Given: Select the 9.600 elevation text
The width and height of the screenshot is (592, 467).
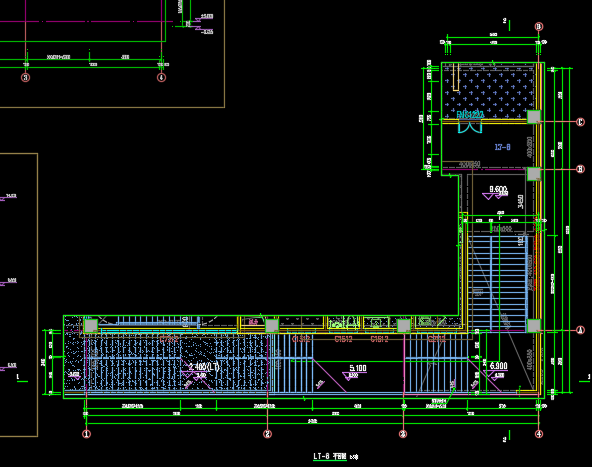Looking at the screenshot, I should click(x=498, y=189).
